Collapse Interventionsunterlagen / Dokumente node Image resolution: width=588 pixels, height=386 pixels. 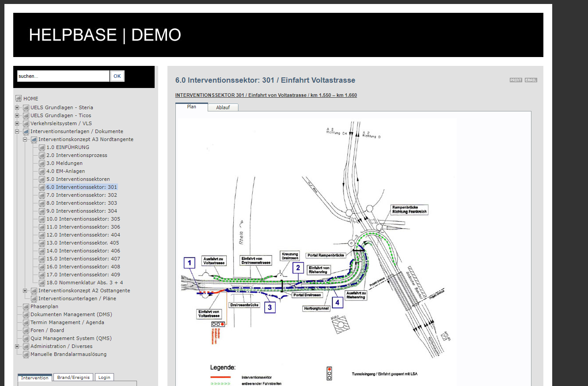[x=17, y=131]
